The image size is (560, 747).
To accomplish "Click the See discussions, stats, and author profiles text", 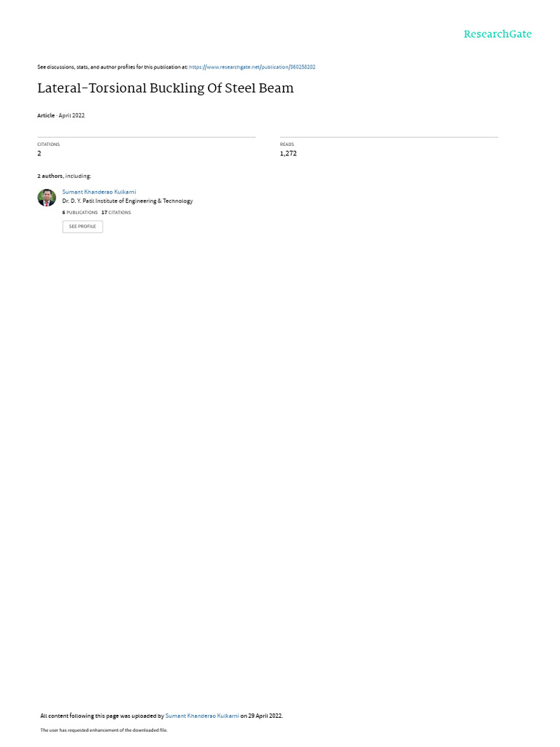I will pos(112,67).
